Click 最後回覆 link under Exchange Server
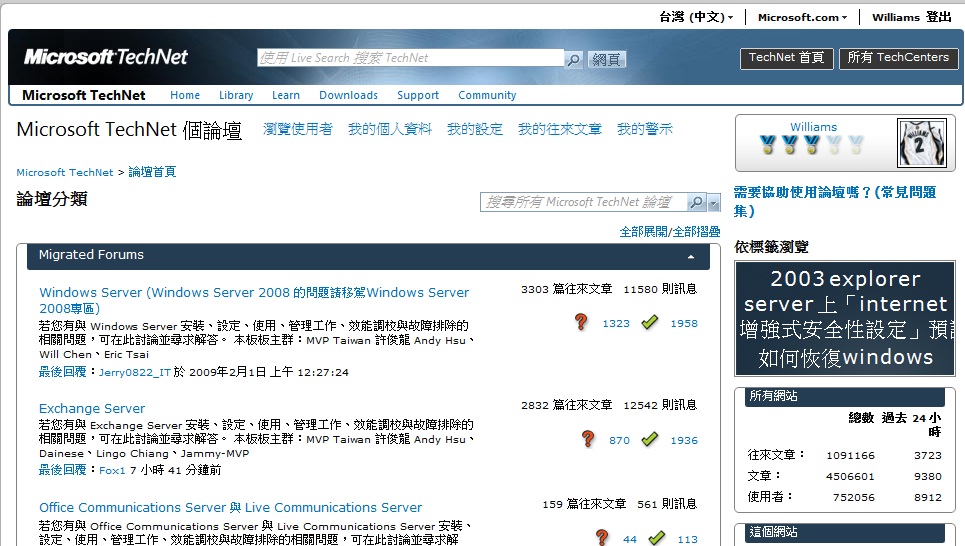The image size is (965, 546). pyautogui.click(x=62, y=470)
